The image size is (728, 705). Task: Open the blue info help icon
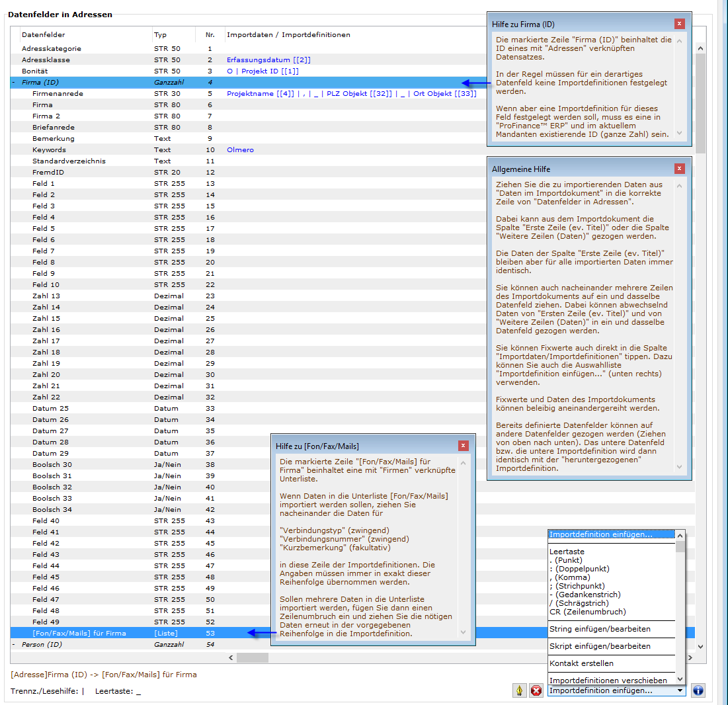pos(698,690)
